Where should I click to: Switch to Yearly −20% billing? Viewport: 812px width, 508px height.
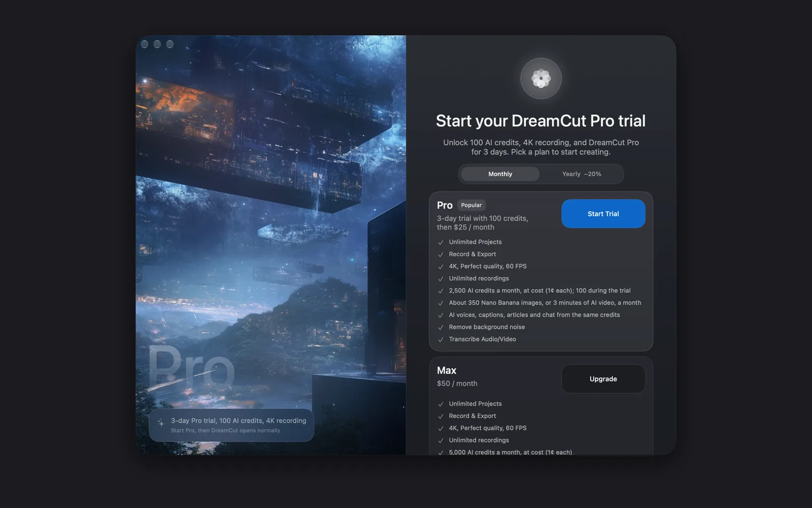point(582,174)
